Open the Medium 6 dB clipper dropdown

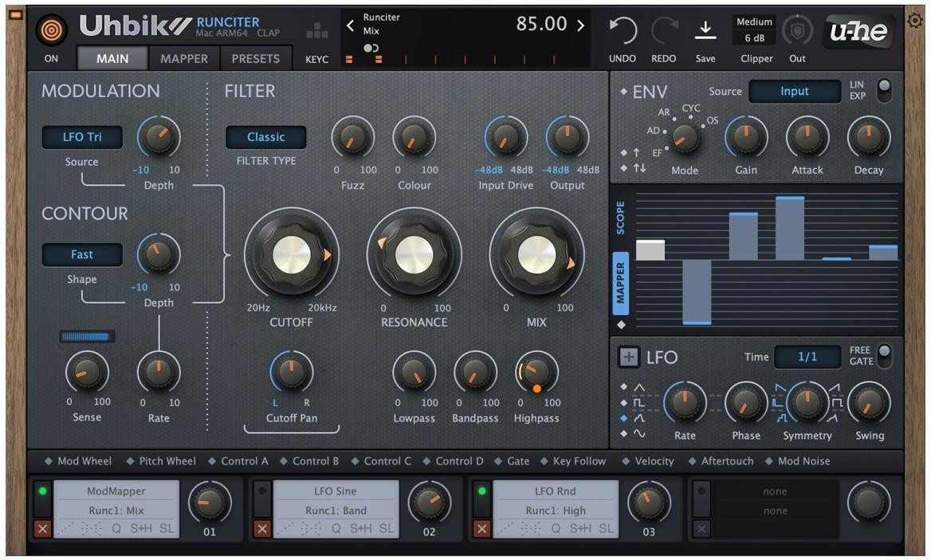click(755, 30)
